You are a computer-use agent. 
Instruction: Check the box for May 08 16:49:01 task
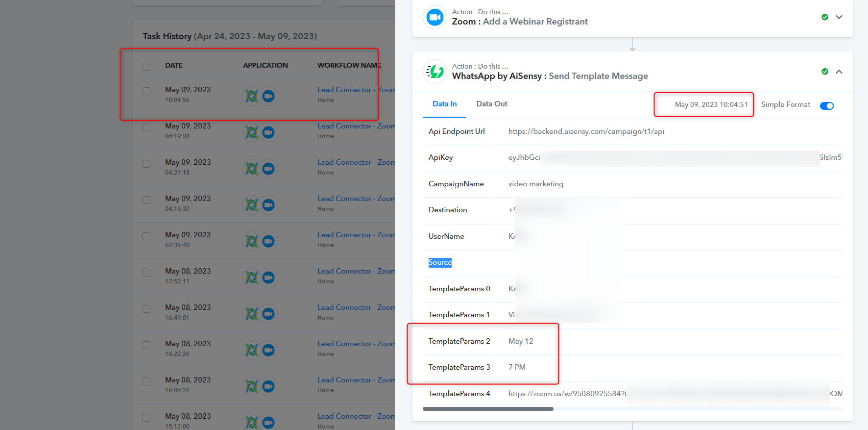tap(146, 309)
